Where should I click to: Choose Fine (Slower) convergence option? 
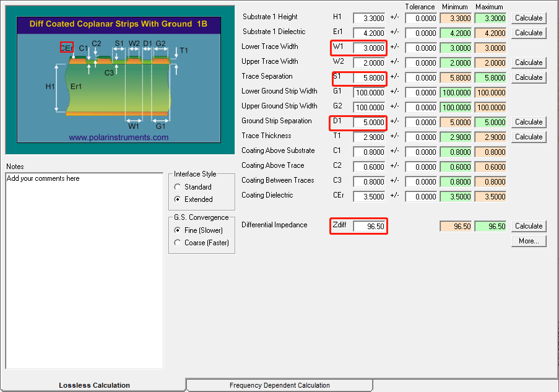point(178,230)
